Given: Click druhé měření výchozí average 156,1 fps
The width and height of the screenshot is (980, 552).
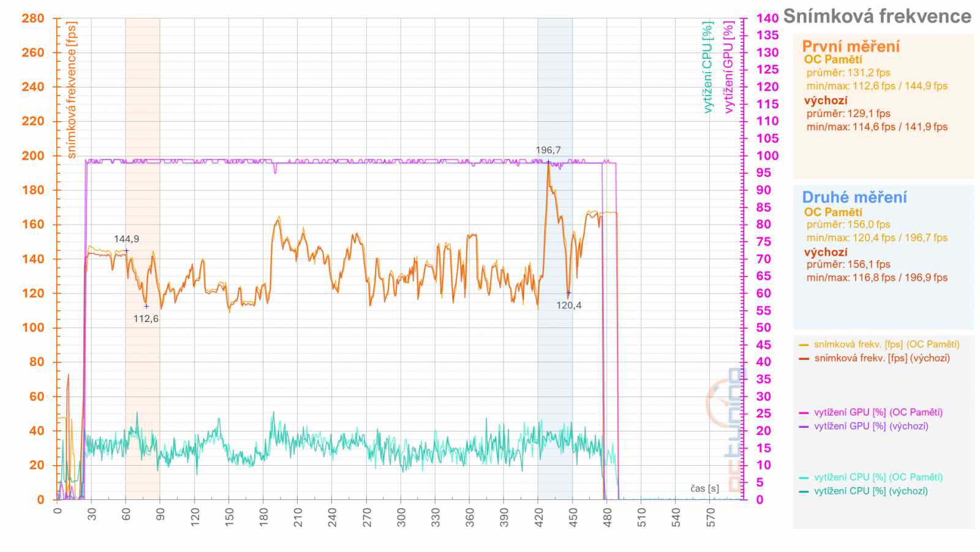Looking at the screenshot, I should point(848,264).
